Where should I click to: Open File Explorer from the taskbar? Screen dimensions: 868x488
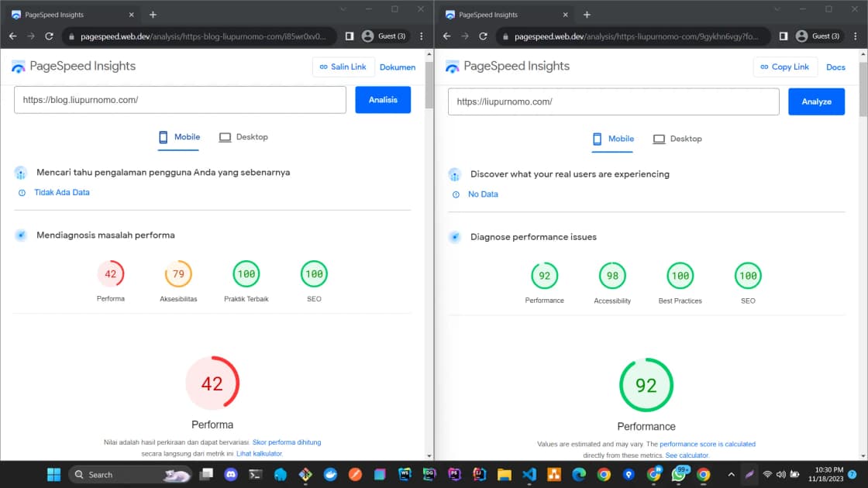505,475
